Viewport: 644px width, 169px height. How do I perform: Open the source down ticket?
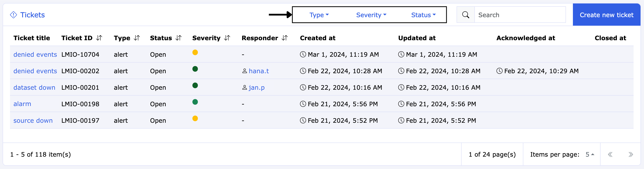pos(33,121)
